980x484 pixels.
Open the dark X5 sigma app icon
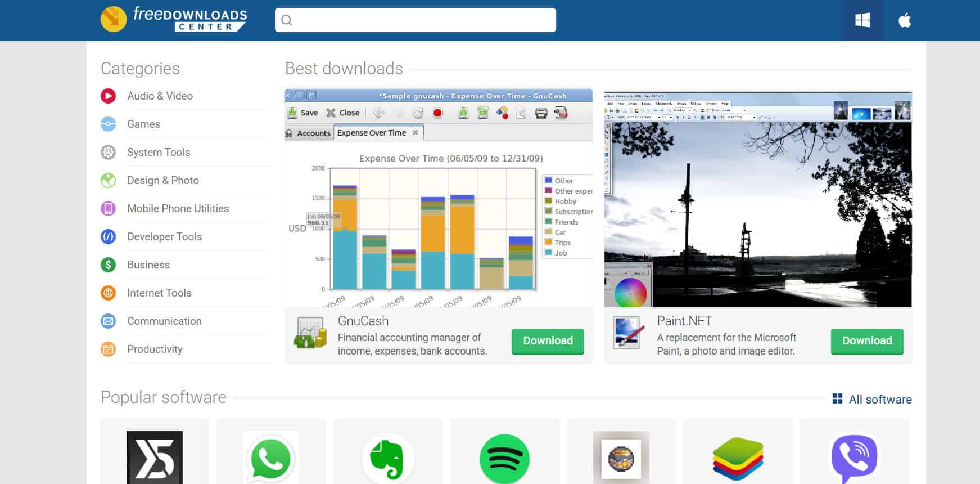(155, 458)
